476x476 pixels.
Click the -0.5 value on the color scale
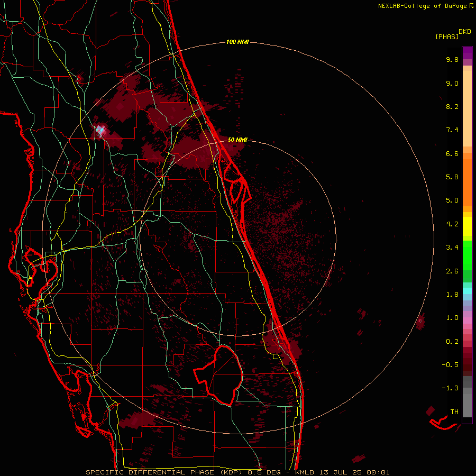(x=450, y=365)
